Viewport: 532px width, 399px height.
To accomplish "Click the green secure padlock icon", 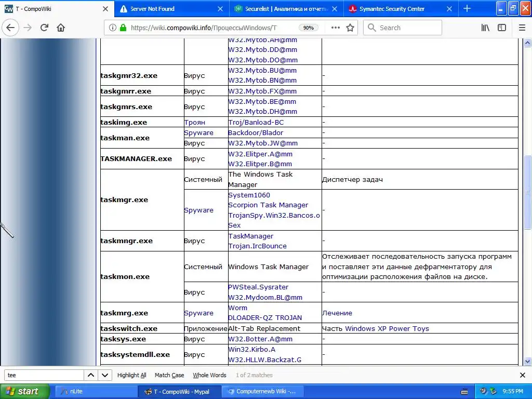I will click(x=123, y=28).
